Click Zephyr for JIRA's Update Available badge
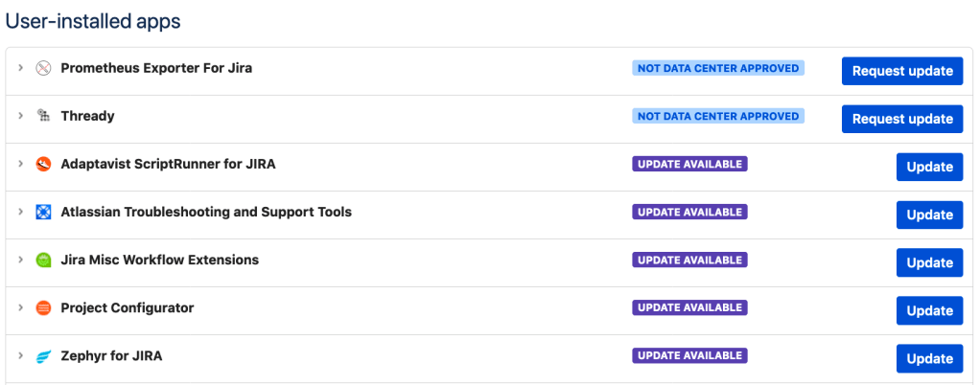This screenshot has height=385, width=980. coord(688,355)
